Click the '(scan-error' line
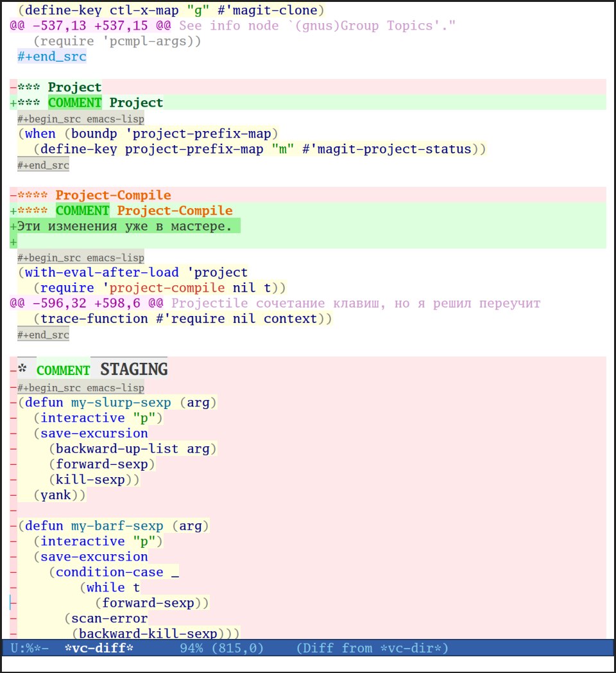The image size is (616, 673). coord(106,618)
